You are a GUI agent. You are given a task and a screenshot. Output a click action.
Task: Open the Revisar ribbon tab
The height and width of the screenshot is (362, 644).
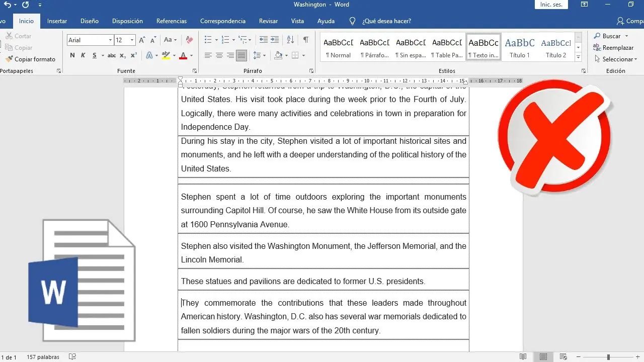tap(268, 21)
